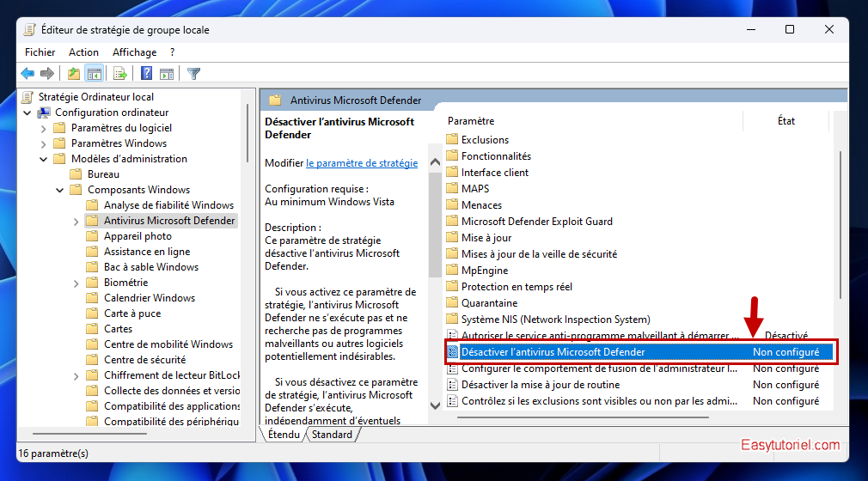Switch to the Standard tab
Image resolution: width=868 pixels, height=481 pixels.
(332, 435)
